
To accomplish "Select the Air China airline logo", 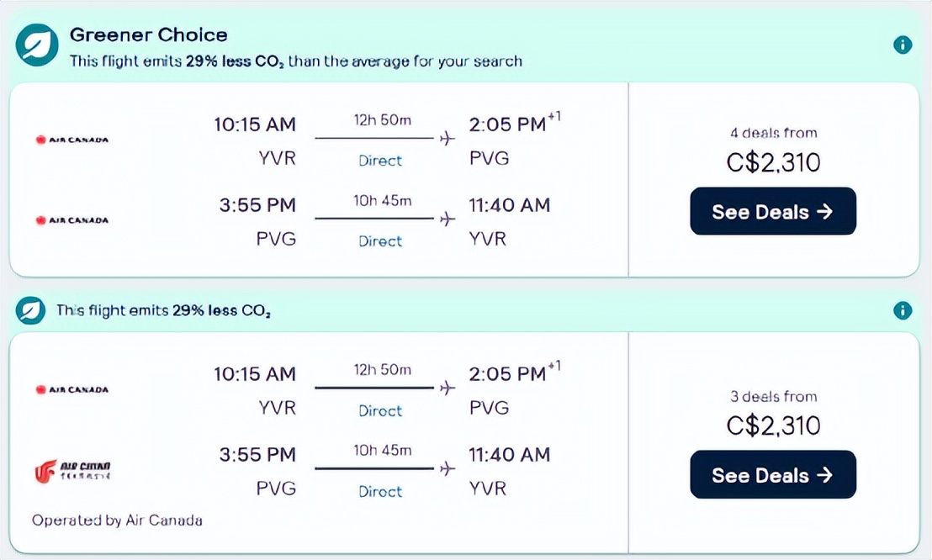I will tap(72, 471).
